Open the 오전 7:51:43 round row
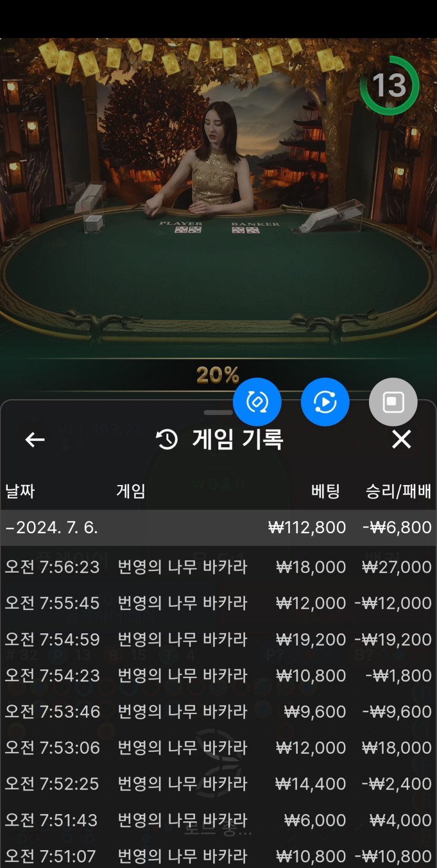 coord(218,820)
